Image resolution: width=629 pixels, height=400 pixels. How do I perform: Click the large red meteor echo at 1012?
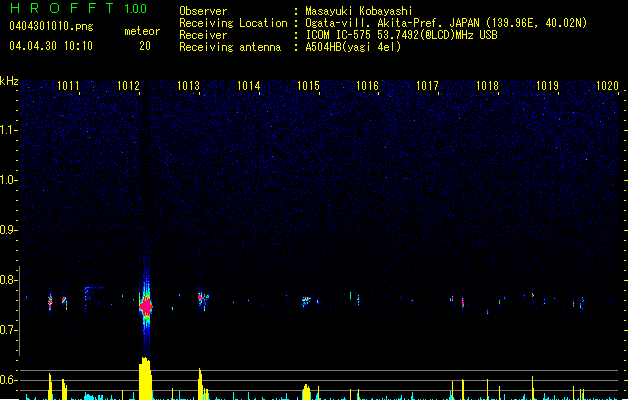(x=146, y=307)
